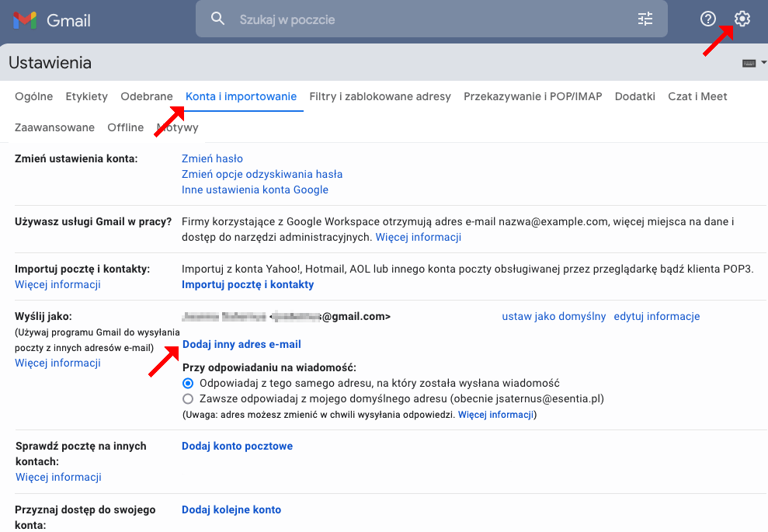Open Gmail settings gear icon

coord(742,19)
